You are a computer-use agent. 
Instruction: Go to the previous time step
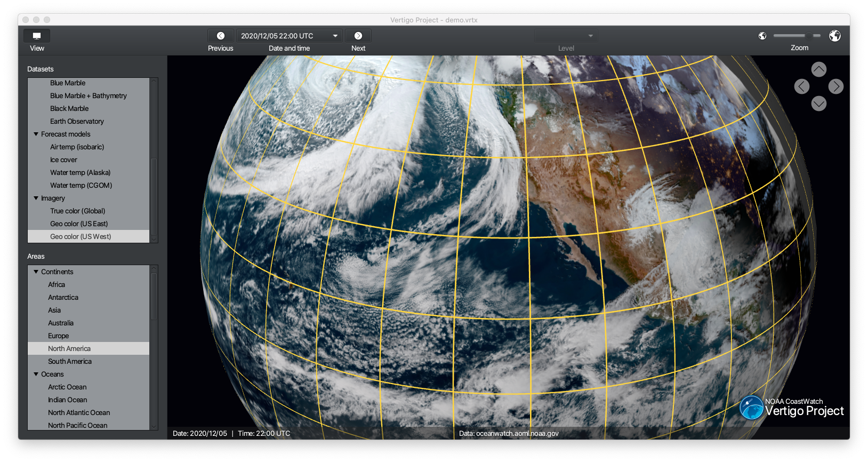point(220,36)
